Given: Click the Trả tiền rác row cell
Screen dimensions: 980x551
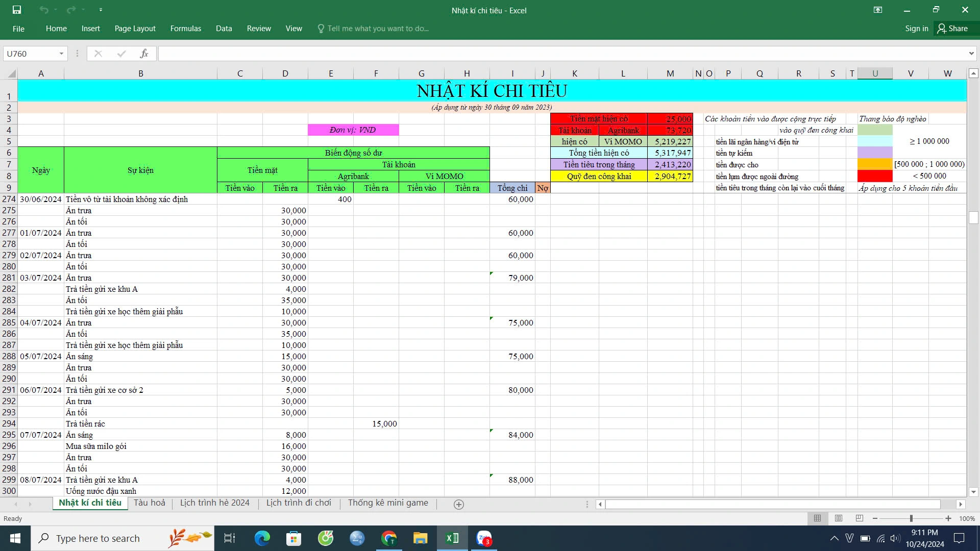Looking at the screenshot, I should coord(140,423).
